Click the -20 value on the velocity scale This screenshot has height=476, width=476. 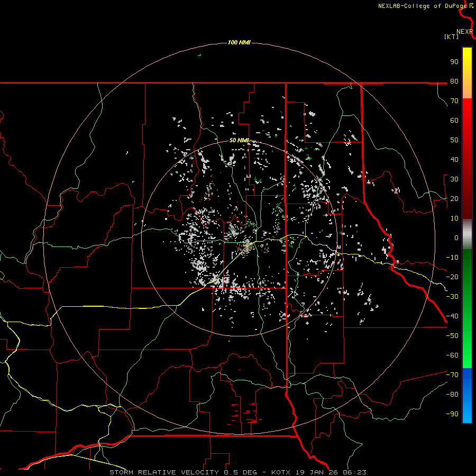click(x=452, y=277)
